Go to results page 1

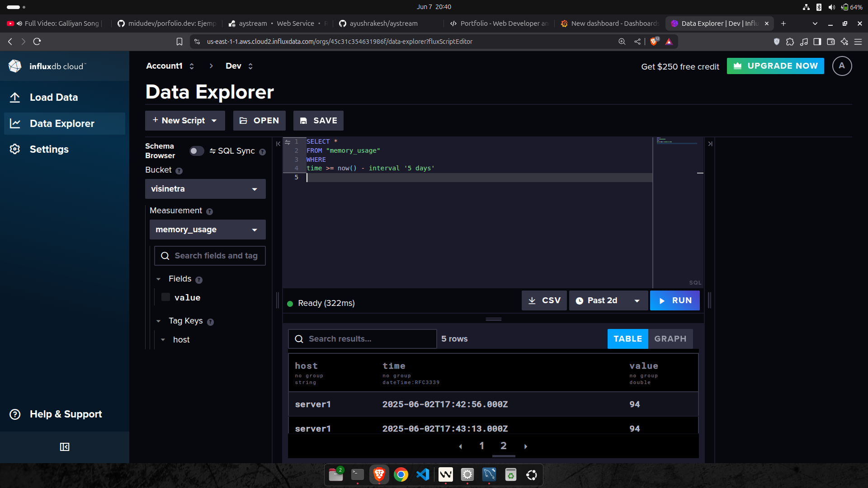tap(481, 446)
